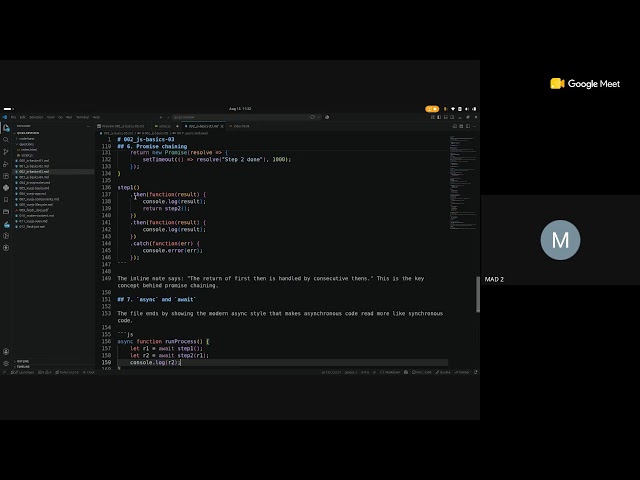The width and height of the screenshot is (640, 480).
Task: Click the heading '## 7. async and await'
Action: [x=157, y=299]
